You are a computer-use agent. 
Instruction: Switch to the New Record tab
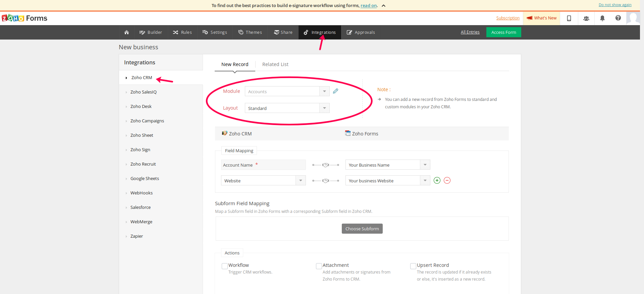235,64
